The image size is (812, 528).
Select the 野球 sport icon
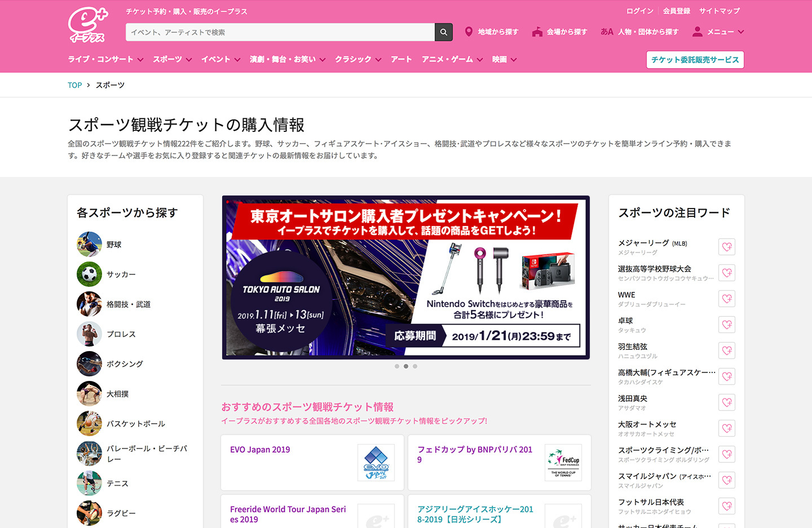[89, 245]
